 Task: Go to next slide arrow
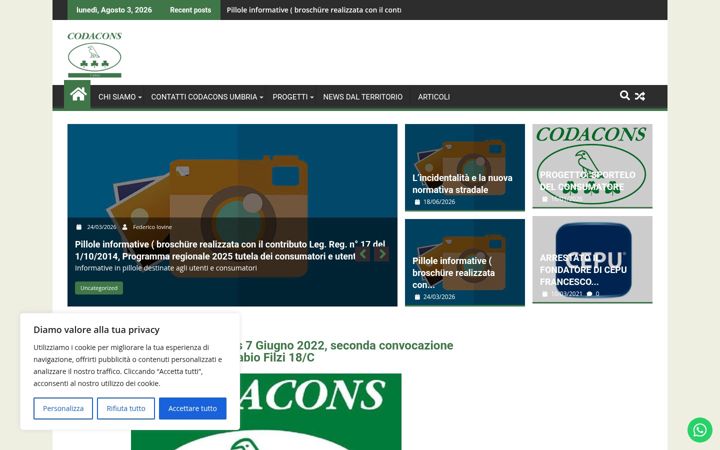pyautogui.click(x=382, y=254)
